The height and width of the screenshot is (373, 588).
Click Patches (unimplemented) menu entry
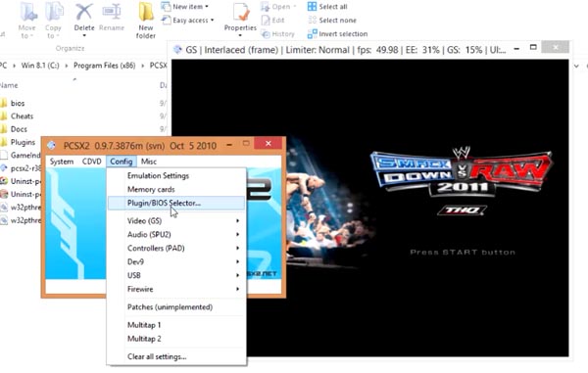click(x=177, y=307)
